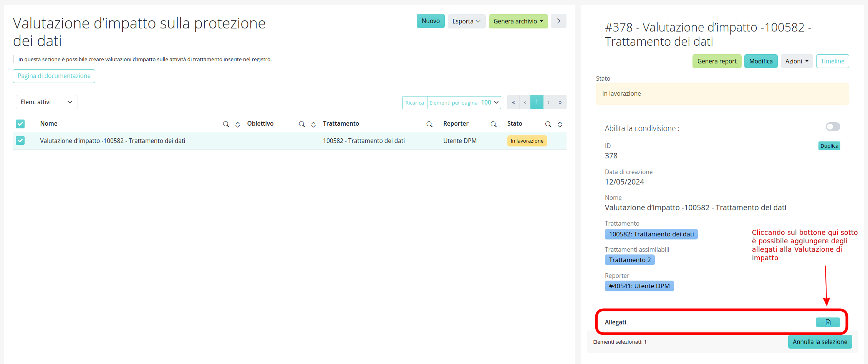Go to previous page of results
This screenshot has width=868, height=364.
(525, 102)
